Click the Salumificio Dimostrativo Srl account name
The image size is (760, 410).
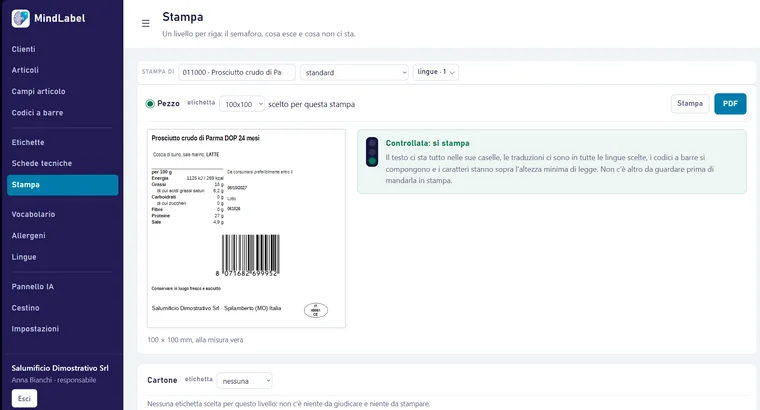60,368
